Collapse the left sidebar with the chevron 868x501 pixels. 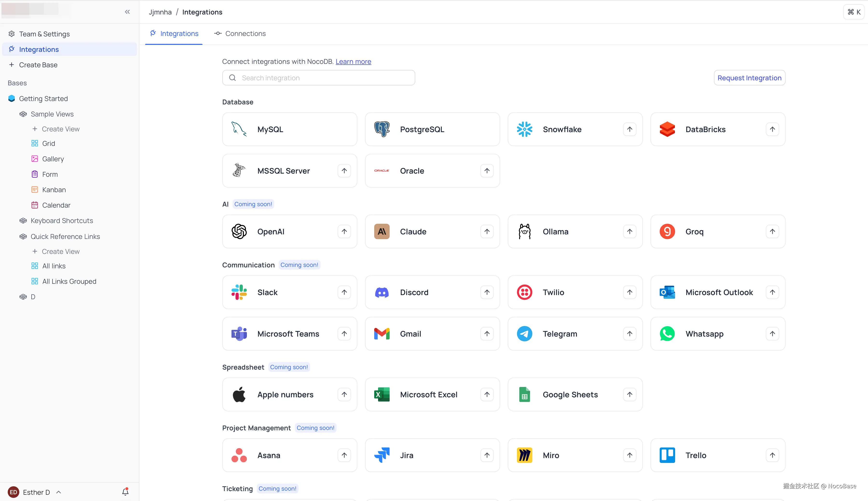click(127, 11)
